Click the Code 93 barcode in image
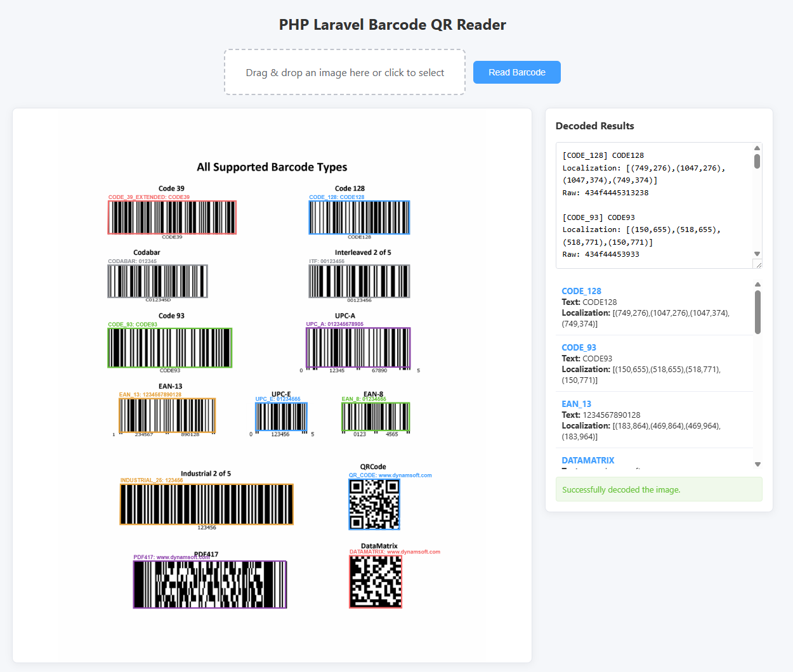This screenshot has height=672, width=793. point(170,347)
